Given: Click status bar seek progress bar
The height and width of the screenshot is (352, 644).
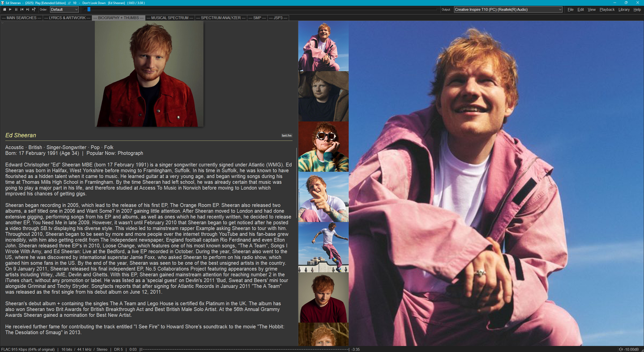Looking at the screenshot, I should click(245, 349).
